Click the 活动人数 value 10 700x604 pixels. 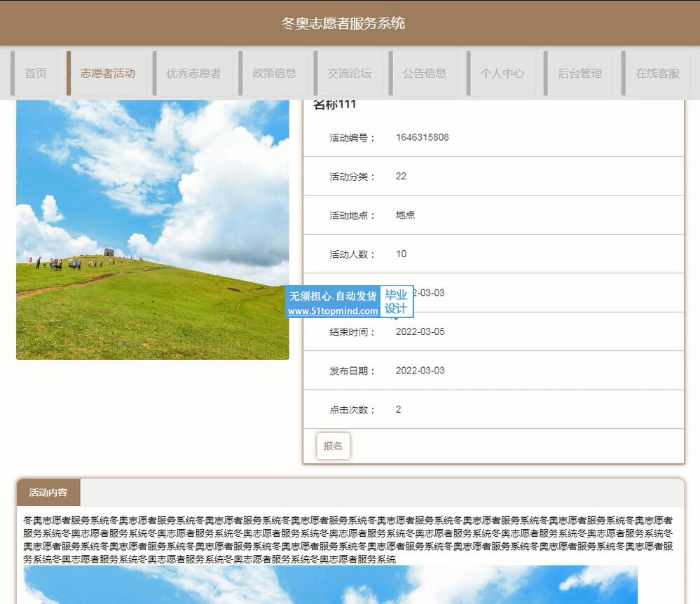401,254
